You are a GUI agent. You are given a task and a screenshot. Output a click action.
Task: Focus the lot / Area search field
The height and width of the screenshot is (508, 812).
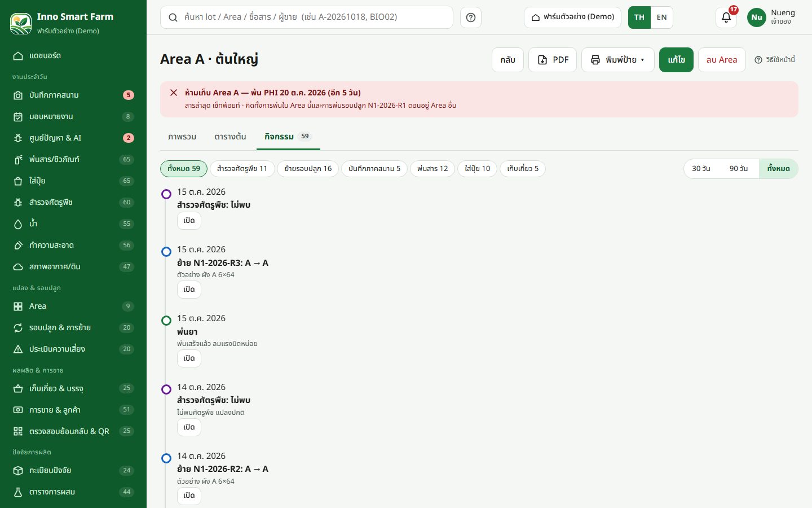click(307, 17)
